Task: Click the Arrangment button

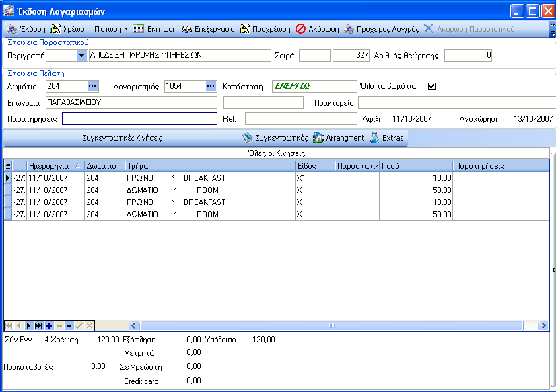Action: pyautogui.click(x=339, y=138)
